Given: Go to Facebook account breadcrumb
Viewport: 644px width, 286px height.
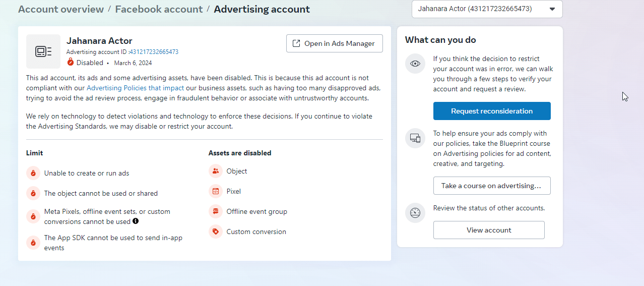Looking at the screenshot, I should [159, 9].
